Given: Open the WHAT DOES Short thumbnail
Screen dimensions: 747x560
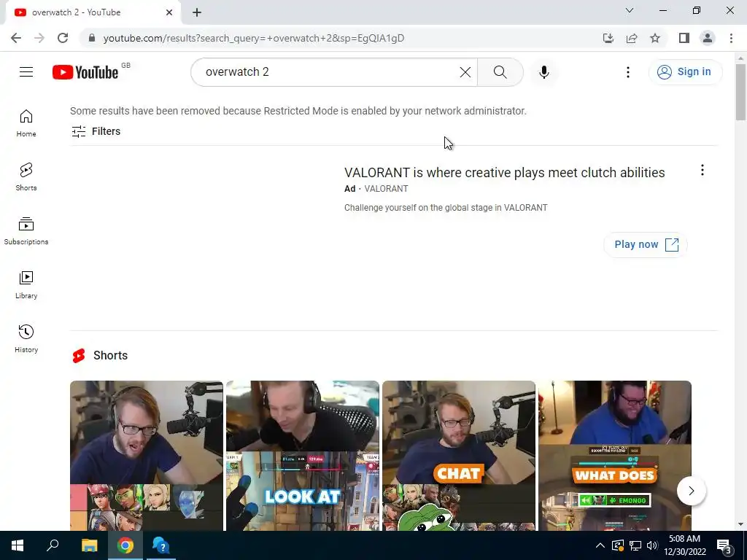Looking at the screenshot, I should click(x=614, y=455).
